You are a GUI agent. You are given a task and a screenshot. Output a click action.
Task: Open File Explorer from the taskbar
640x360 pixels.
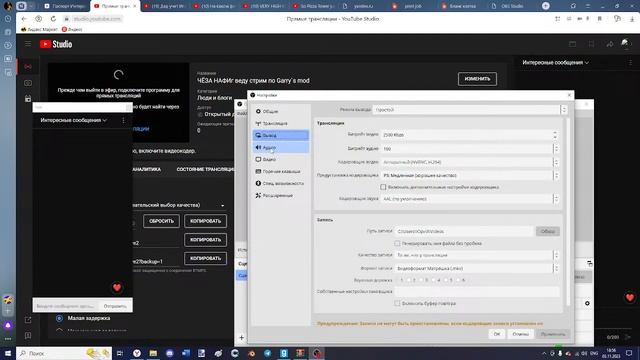click(x=153, y=353)
